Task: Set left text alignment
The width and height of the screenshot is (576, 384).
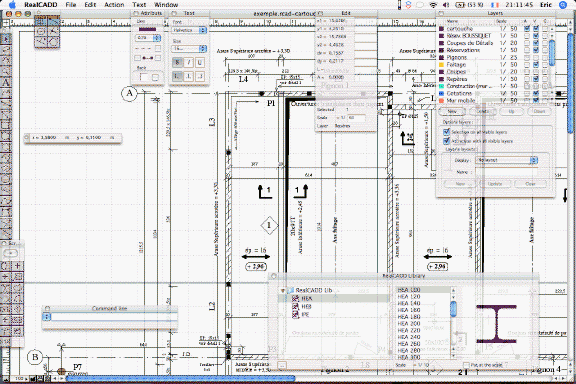Action: pos(177,76)
